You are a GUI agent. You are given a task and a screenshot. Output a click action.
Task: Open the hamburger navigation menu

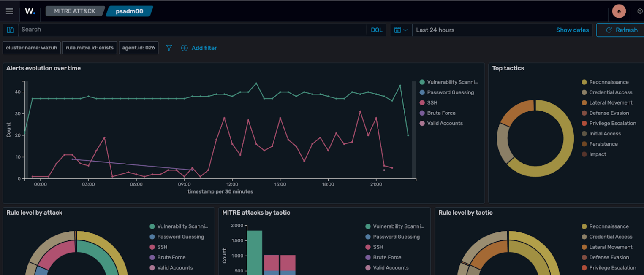click(x=9, y=11)
